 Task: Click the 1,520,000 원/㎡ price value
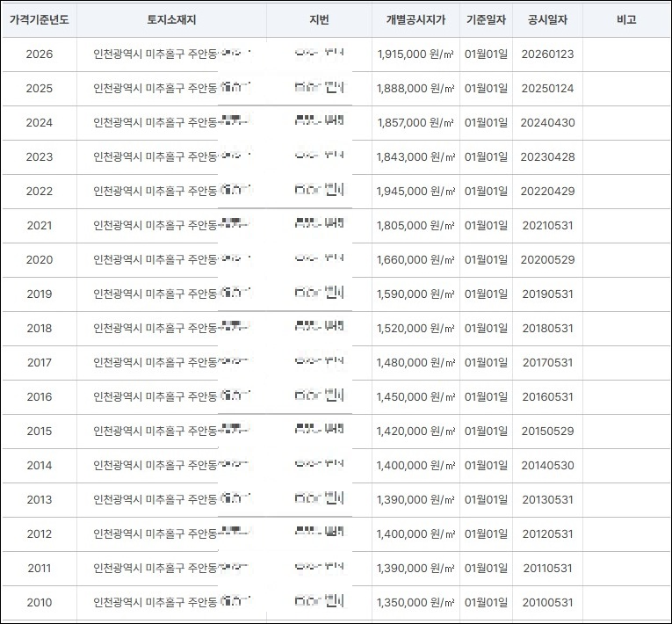[x=415, y=328]
